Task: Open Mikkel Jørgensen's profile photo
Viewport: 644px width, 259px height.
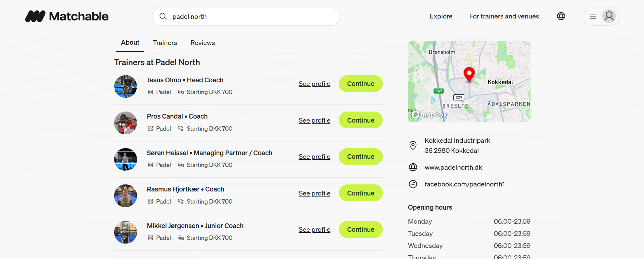Action: tap(126, 232)
